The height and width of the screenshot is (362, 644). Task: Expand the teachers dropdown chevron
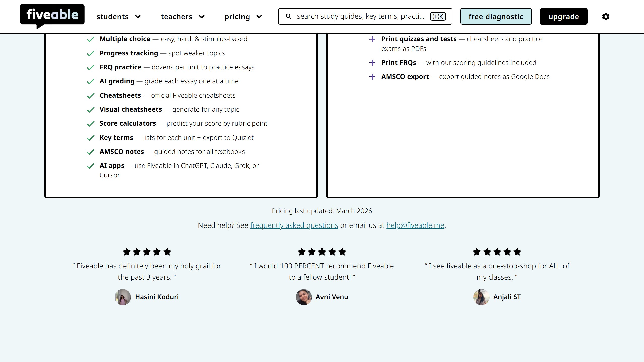point(202,17)
